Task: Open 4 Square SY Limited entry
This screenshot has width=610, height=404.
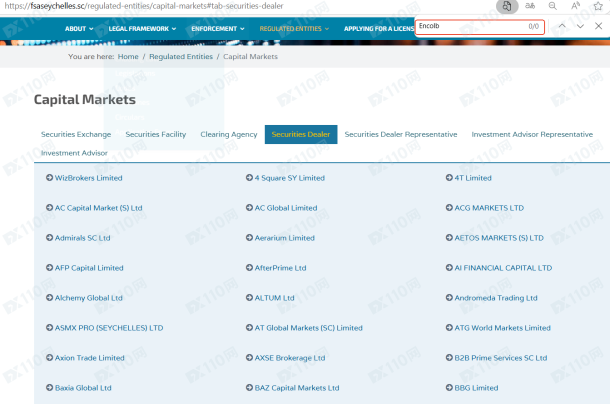Action: tap(289, 178)
